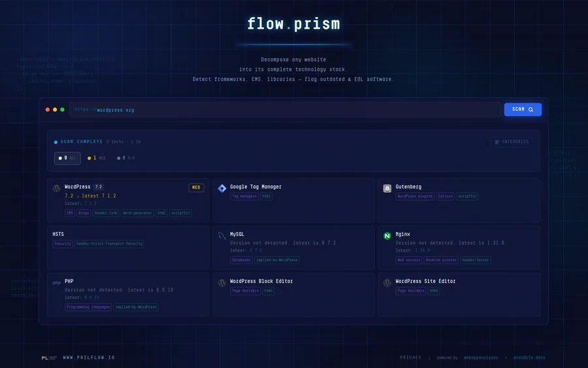Click the PHP logo icon

[x=57, y=283]
